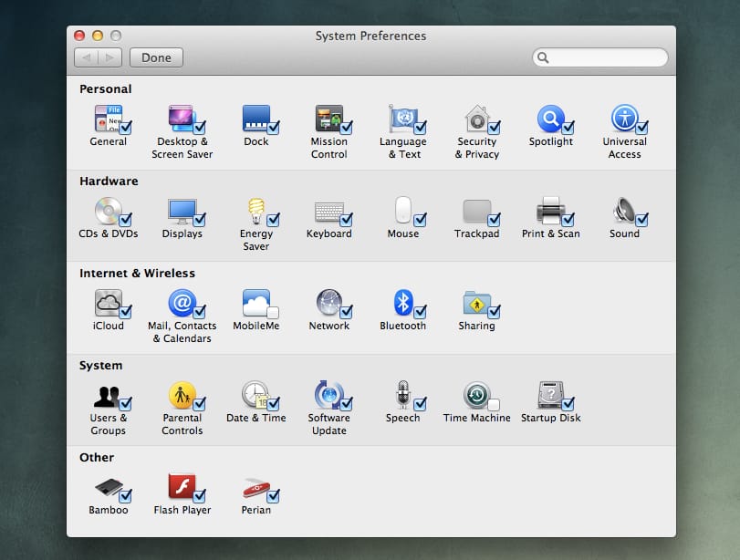Click the System Preferences search field
The image size is (740, 560).
[x=600, y=57]
